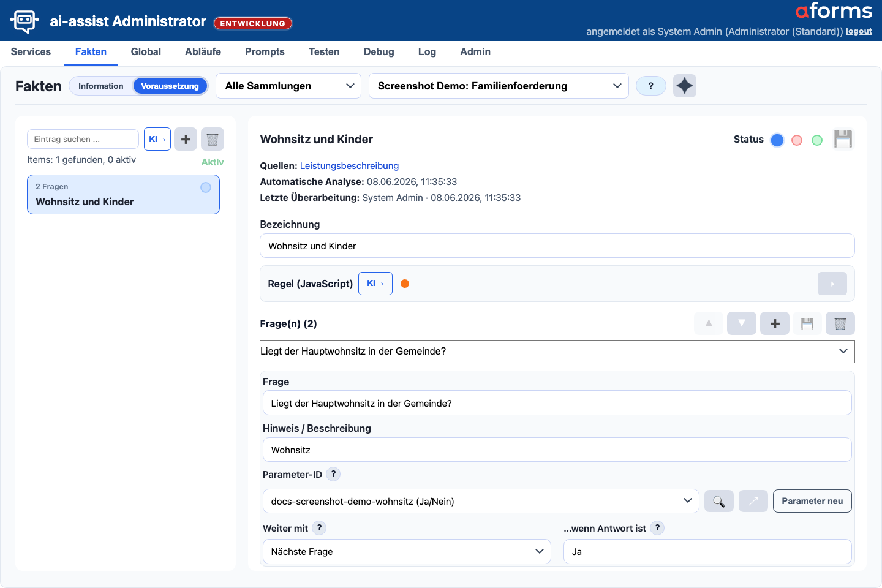The height and width of the screenshot is (588, 882).
Task: Focus the Frage text field
Action: [557, 403]
